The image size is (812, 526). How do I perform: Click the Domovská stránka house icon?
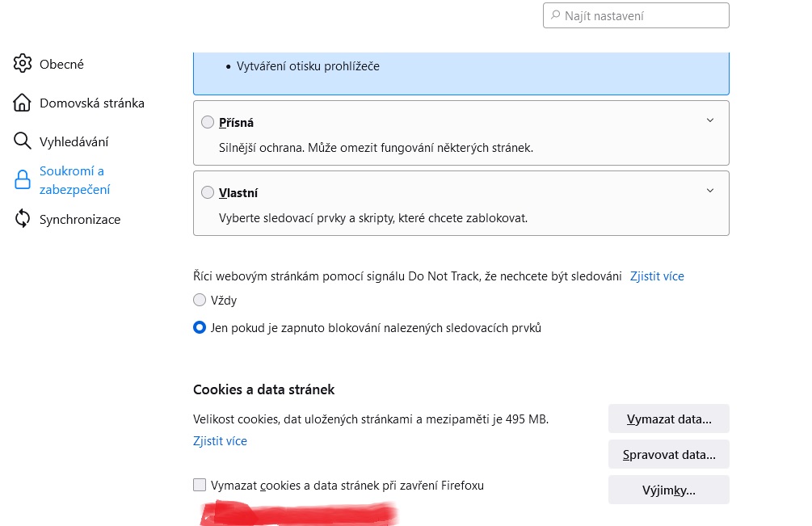23,103
